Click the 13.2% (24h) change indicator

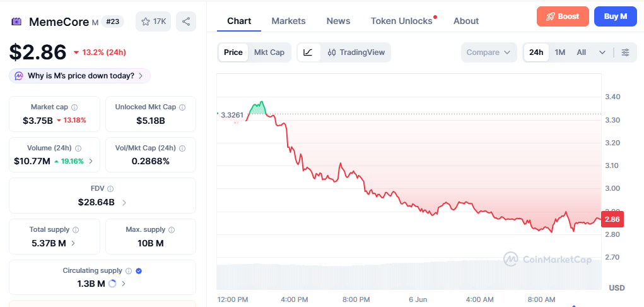[x=100, y=52]
